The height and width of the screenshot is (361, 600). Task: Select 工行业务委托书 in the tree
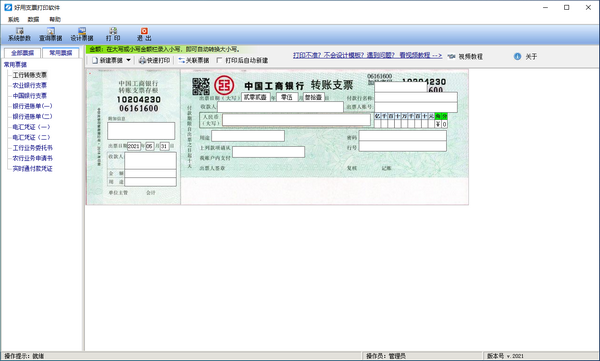pyautogui.click(x=33, y=148)
